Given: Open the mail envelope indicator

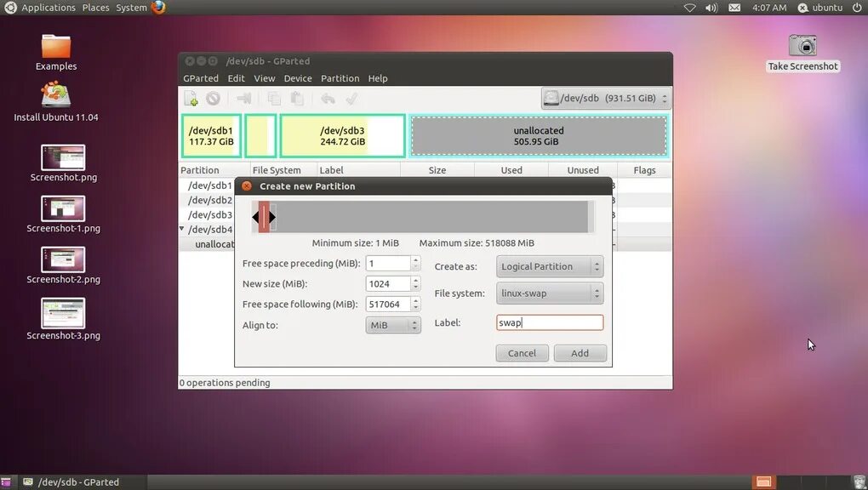Looking at the screenshot, I should coord(734,8).
